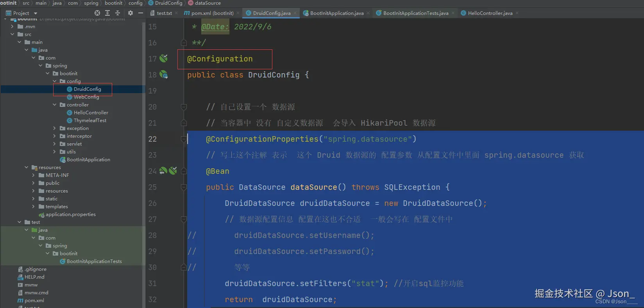Collapse the controller package
This screenshot has height=308, width=644.
[x=55, y=105]
